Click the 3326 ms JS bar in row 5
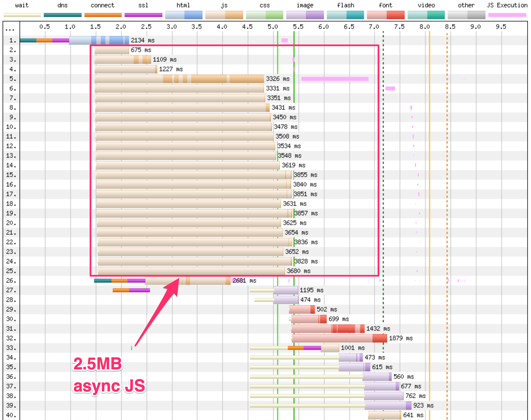 pos(179,79)
